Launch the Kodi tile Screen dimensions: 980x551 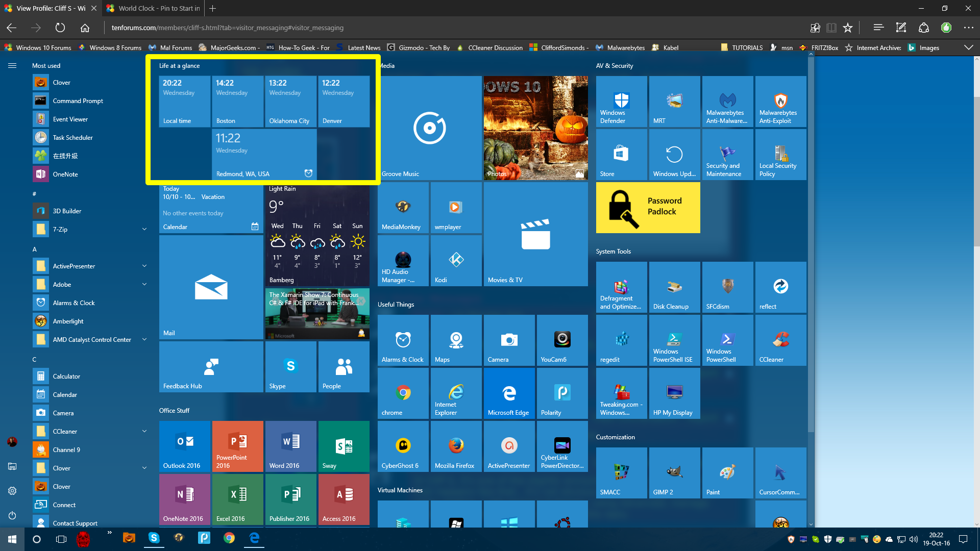pos(456,261)
